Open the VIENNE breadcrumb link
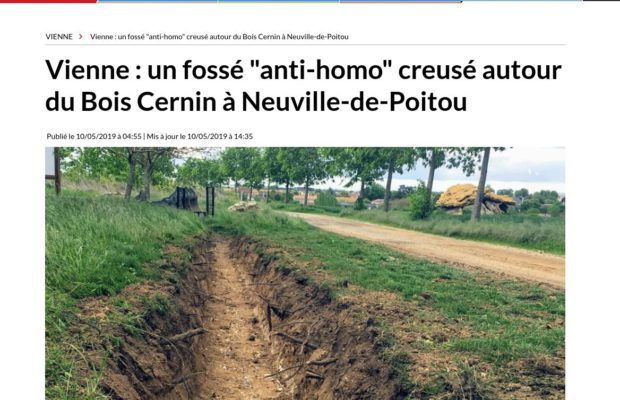 pos(59,37)
